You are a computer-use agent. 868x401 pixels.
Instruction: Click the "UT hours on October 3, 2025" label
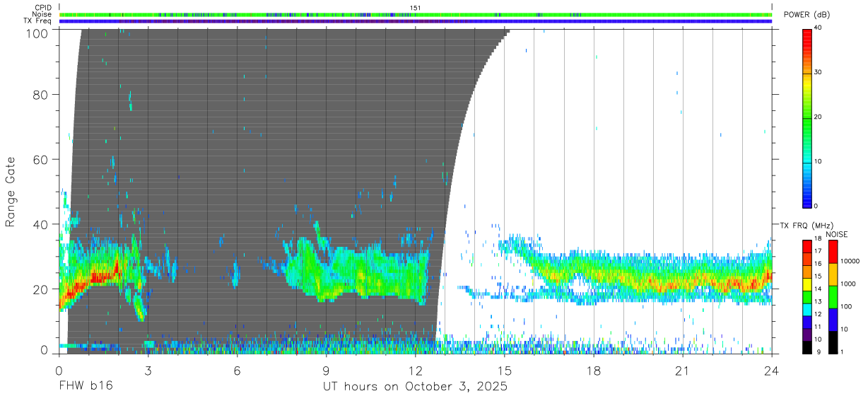point(415,387)
